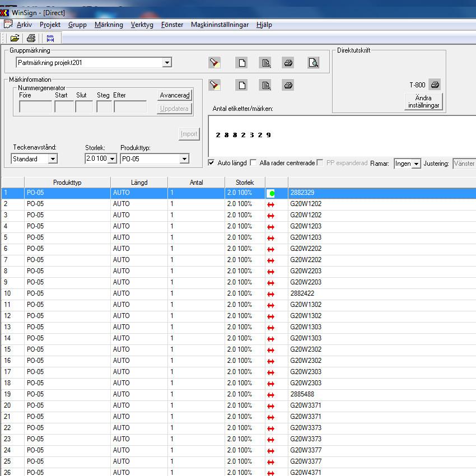This screenshot has width=476, height=476.
Task: Click Ändra inställningar button
Action: coord(423,101)
